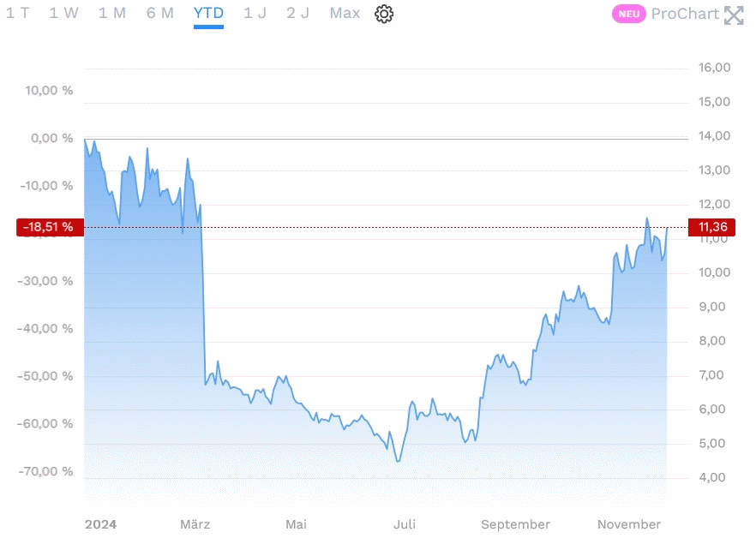756x544 pixels.
Task: Select the active YTD tab
Action: pos(208,13)
